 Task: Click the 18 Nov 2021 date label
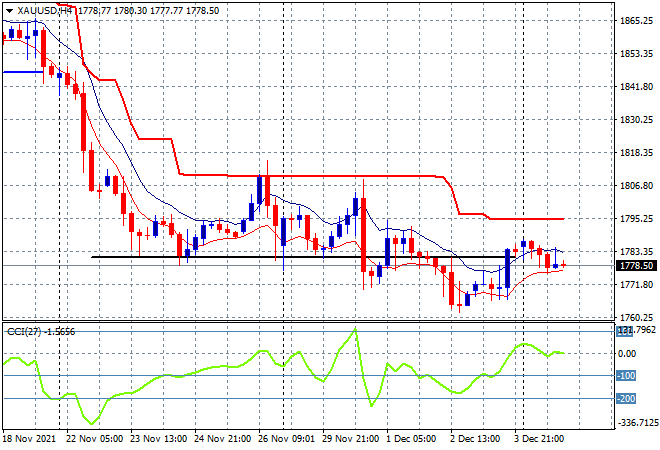point(29,439)
